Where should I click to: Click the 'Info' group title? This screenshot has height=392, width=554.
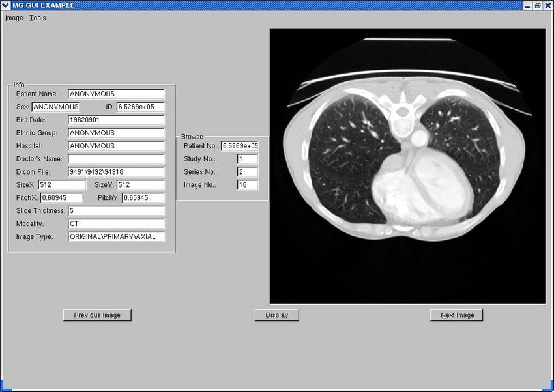tap(19, 85)
